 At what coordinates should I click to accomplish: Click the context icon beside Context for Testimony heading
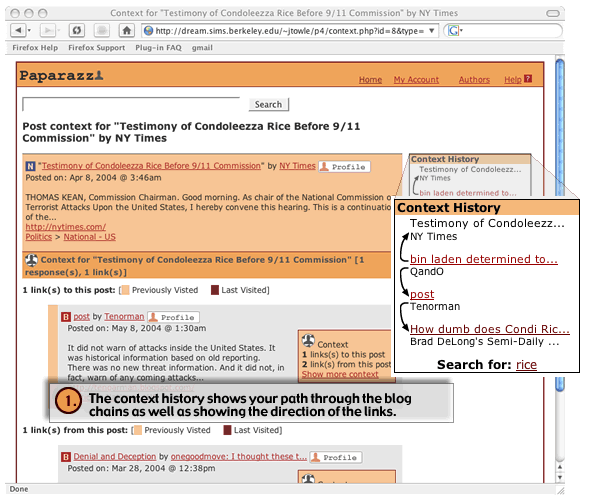pyautogui.click(x=31, y=260)
